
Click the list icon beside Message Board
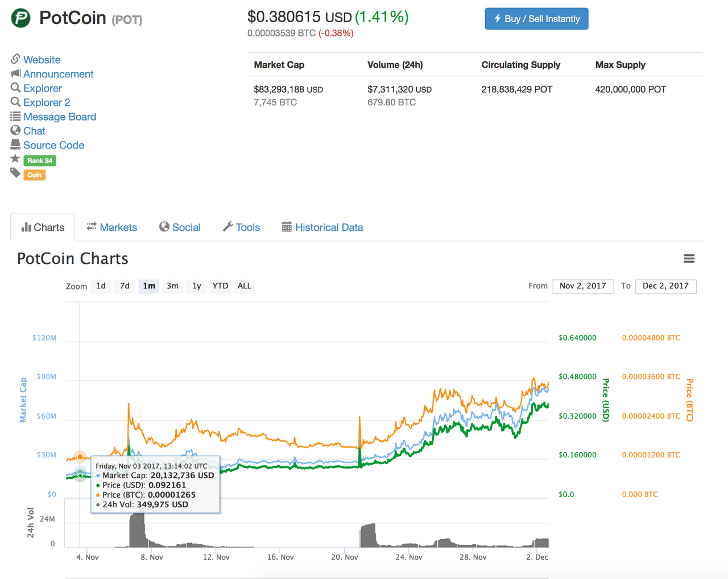coord(15,116)
